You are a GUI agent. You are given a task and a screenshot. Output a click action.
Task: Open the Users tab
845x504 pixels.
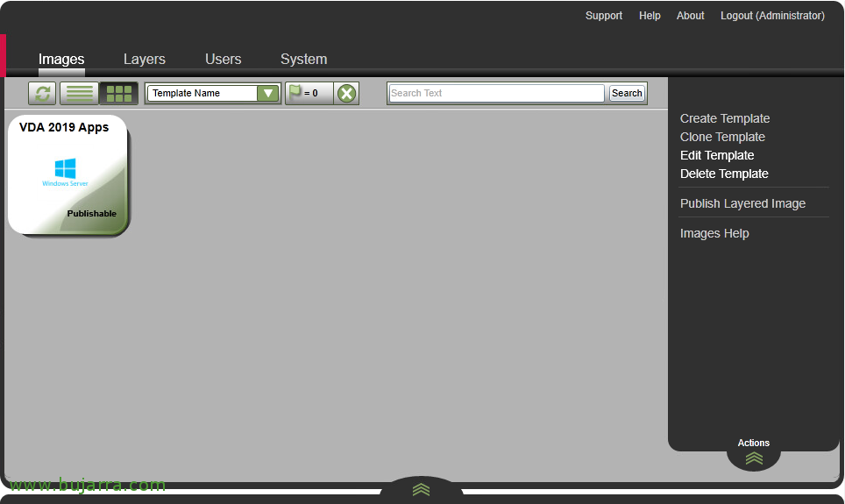point(224,59)
